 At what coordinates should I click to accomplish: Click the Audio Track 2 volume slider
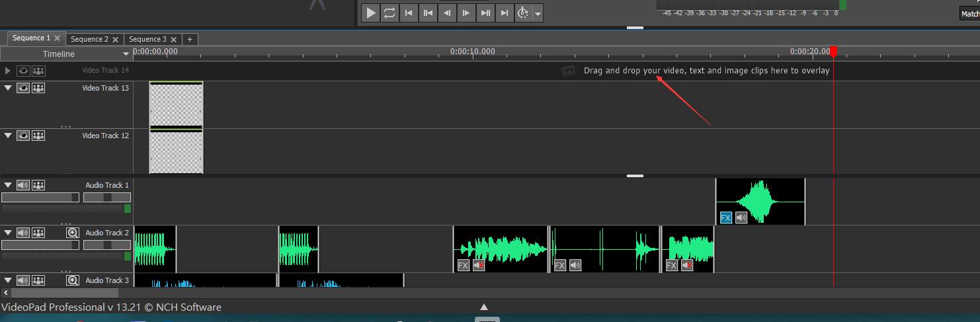pyautogui.click(x=40, y=245)
